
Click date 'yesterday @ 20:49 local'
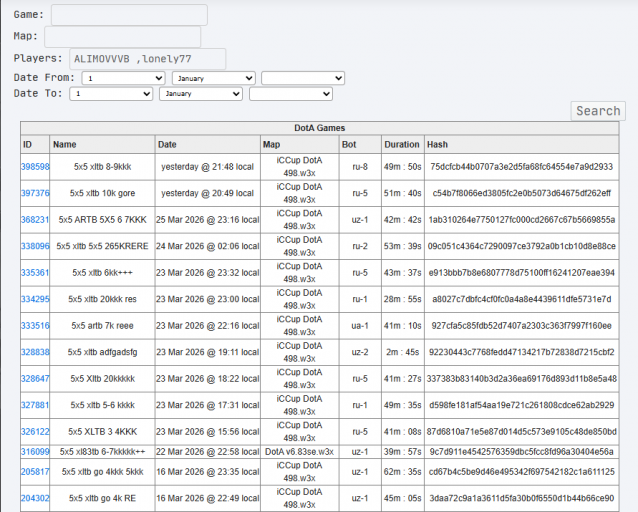208,193
